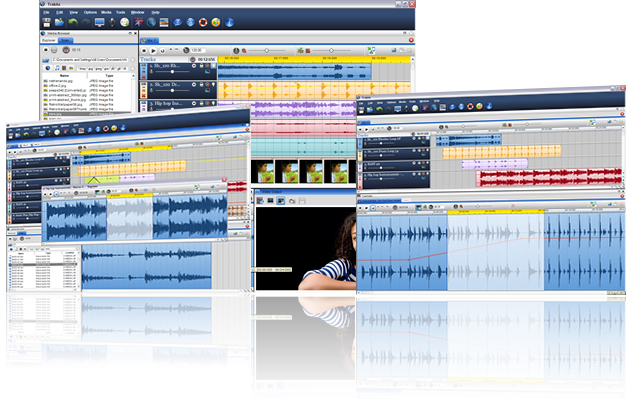Click the floppy-disk Save icon in topmost Trakax toolbar
This screenshot has width=631, height=399.
47,22
